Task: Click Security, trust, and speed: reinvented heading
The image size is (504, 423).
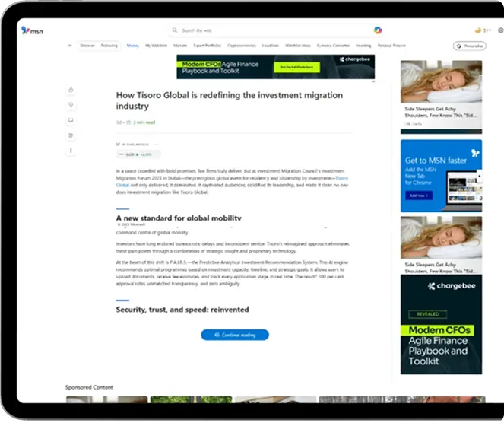Action: 182,310
